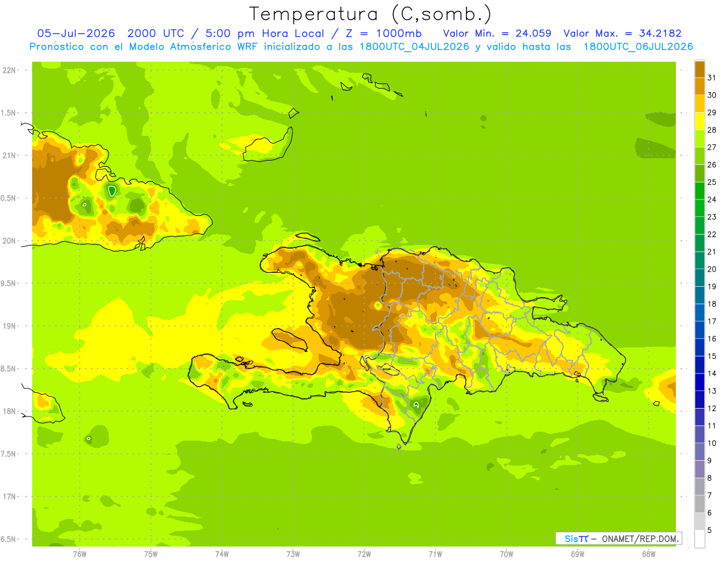The height and width of the screenshot is (562, 728).
Task: Click the legend value "15"
Action: tap(712, 356)
